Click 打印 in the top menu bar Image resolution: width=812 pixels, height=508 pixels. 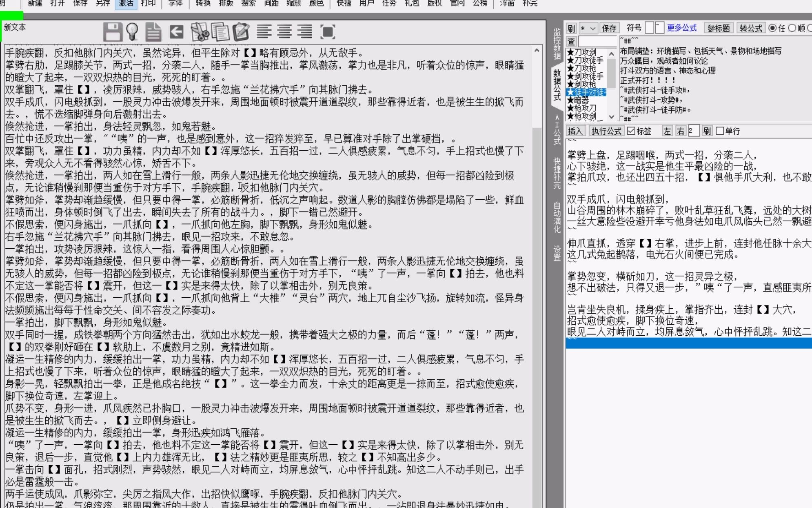coord(148,3)
